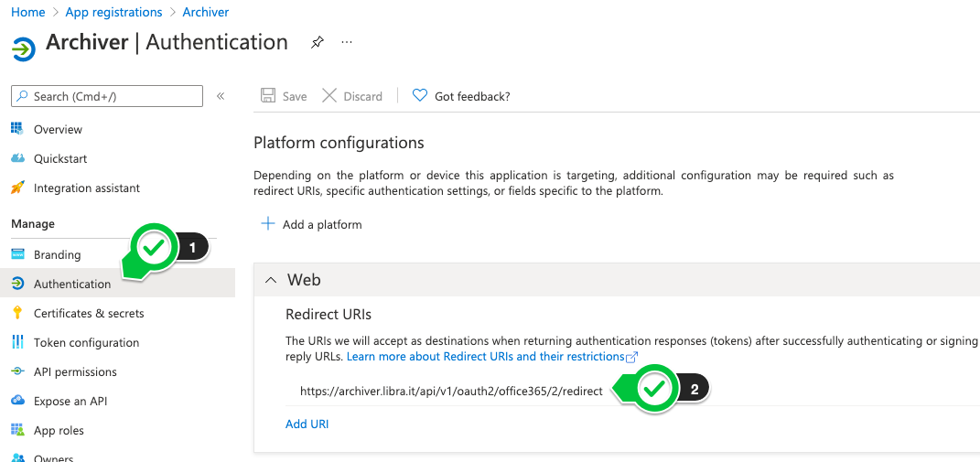Pin the Archiver blade with pin icon
This screenshot has height=462, width=980.
(318, 42)
